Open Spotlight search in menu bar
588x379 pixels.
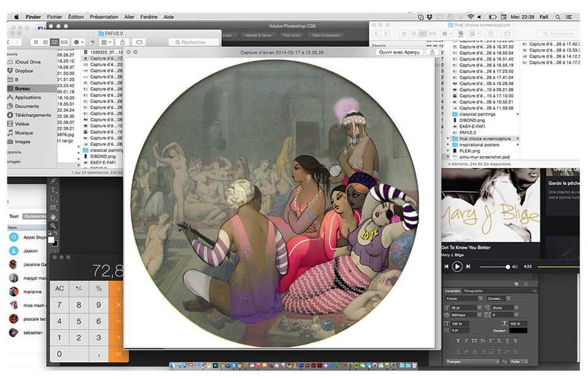pyautogui.click(x=558, y=17)
